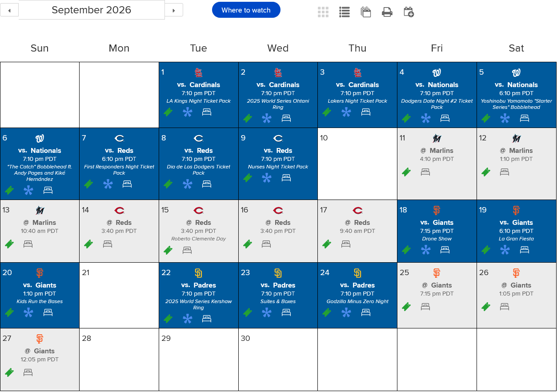
Task: Click promotions asterisk on September 9 game
Action: pos(267,178)
